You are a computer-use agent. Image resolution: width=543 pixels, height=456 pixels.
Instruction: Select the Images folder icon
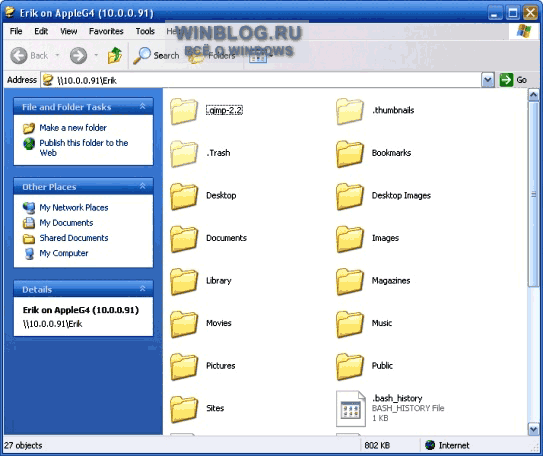(x=350, y=239)
